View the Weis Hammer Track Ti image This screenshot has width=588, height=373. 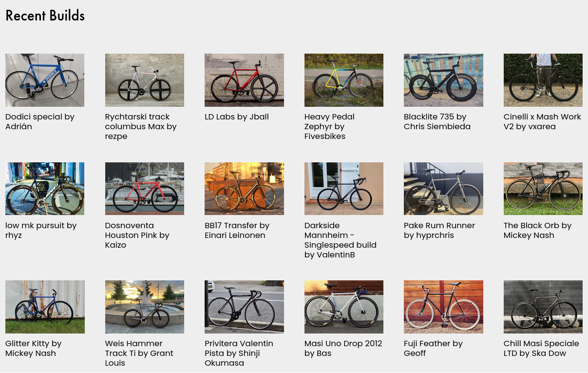tap(145, 307)
